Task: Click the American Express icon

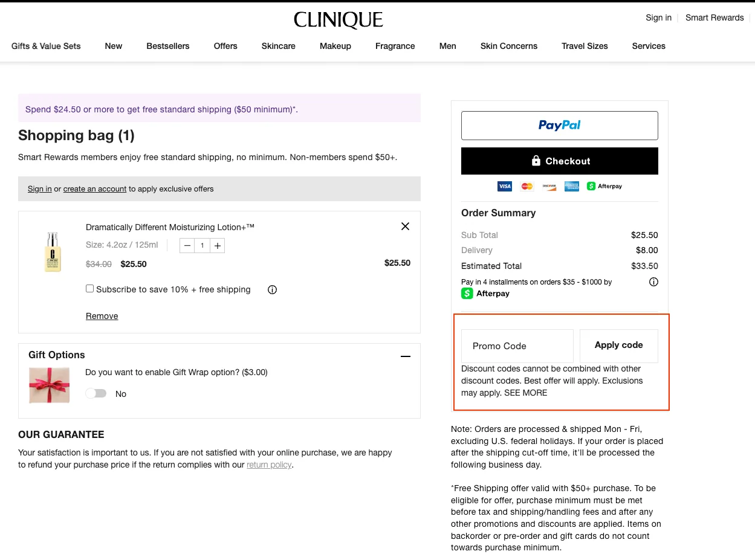Action: (571, 186)
